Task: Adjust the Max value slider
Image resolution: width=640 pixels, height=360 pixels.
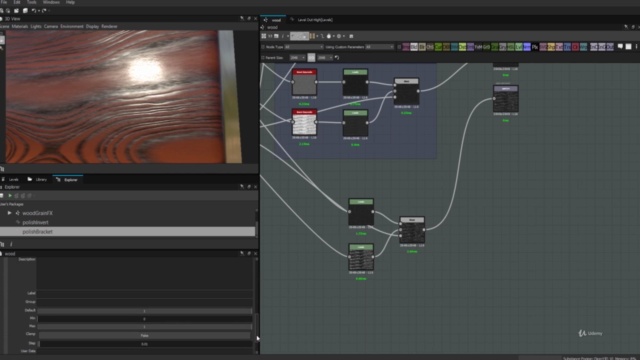Action: (x=144, y=327)
